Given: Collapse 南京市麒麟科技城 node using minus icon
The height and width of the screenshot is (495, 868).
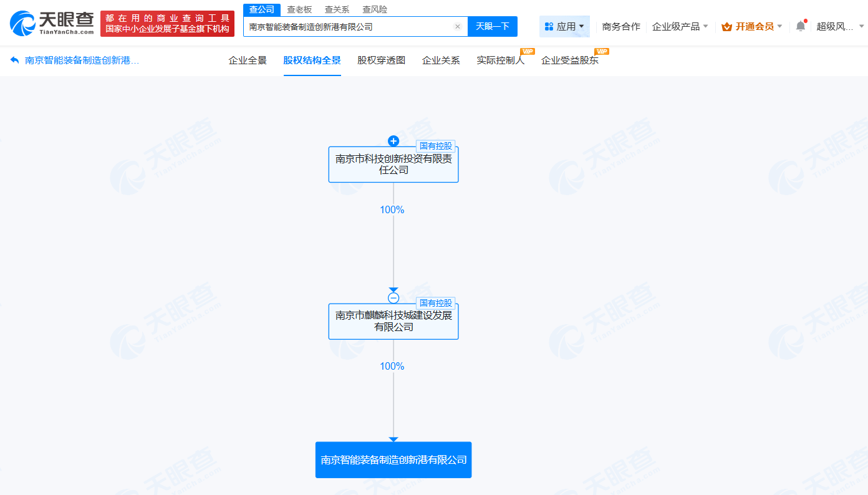Looking at the screenshot, I should point(393,297).
